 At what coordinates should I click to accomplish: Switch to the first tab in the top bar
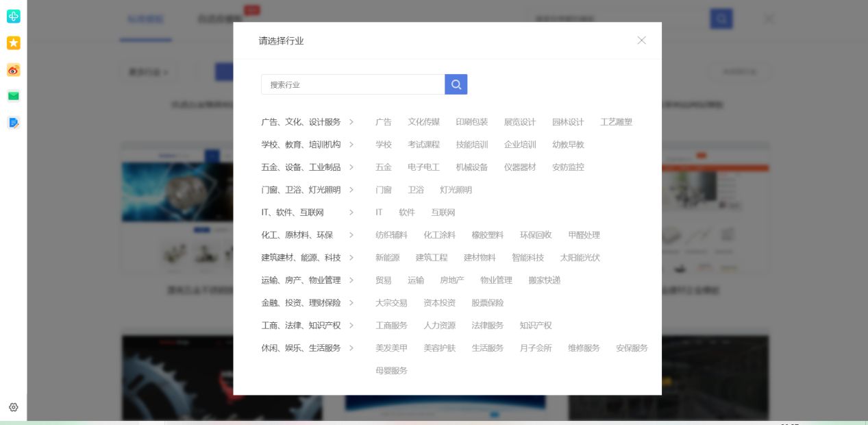[146, 20]
